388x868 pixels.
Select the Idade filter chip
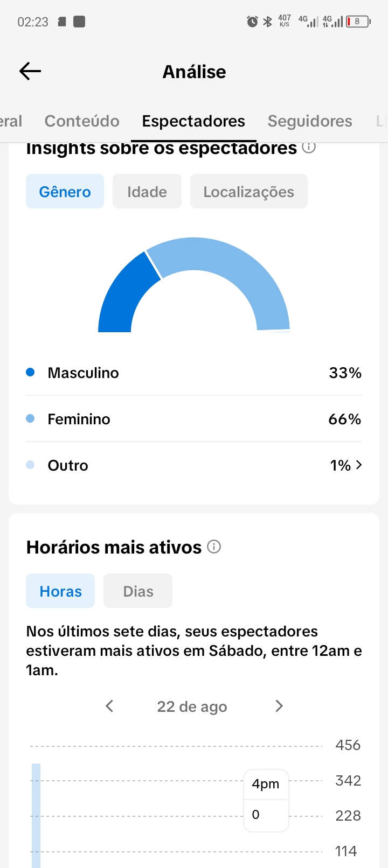(147, 191)
